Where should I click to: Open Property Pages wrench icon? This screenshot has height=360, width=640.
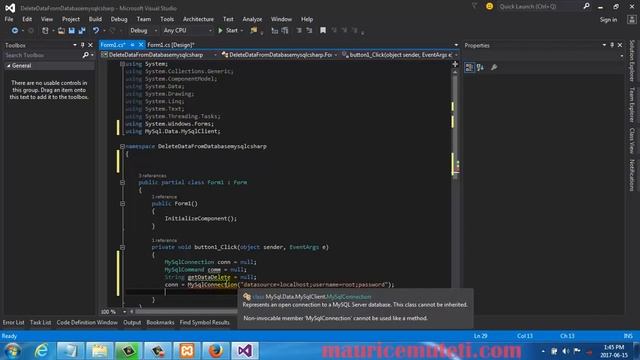[x=494, y=68]
